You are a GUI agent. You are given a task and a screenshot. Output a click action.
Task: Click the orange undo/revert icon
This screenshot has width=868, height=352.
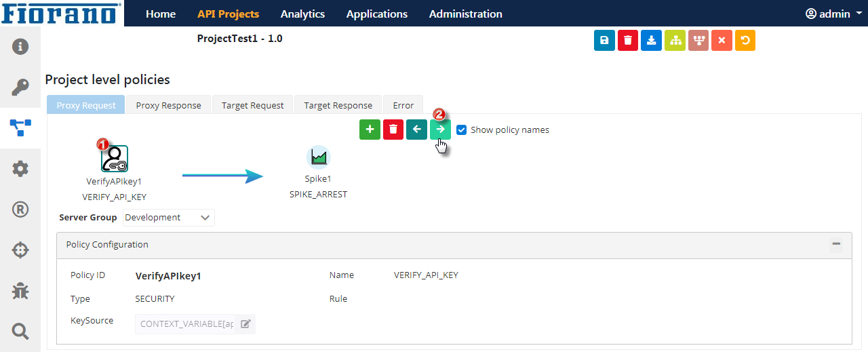tap(745, 41)
